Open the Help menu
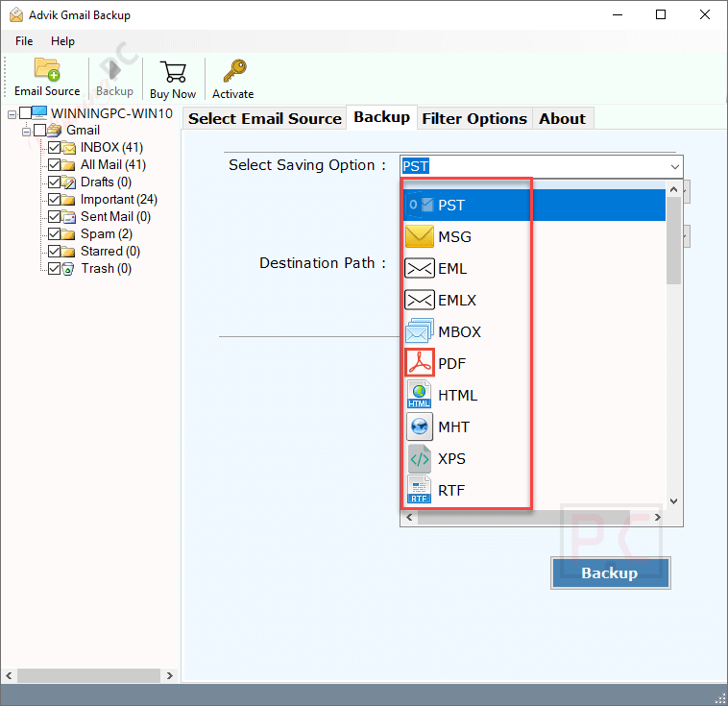Screen dimensions: 728x706 point(62,41)
